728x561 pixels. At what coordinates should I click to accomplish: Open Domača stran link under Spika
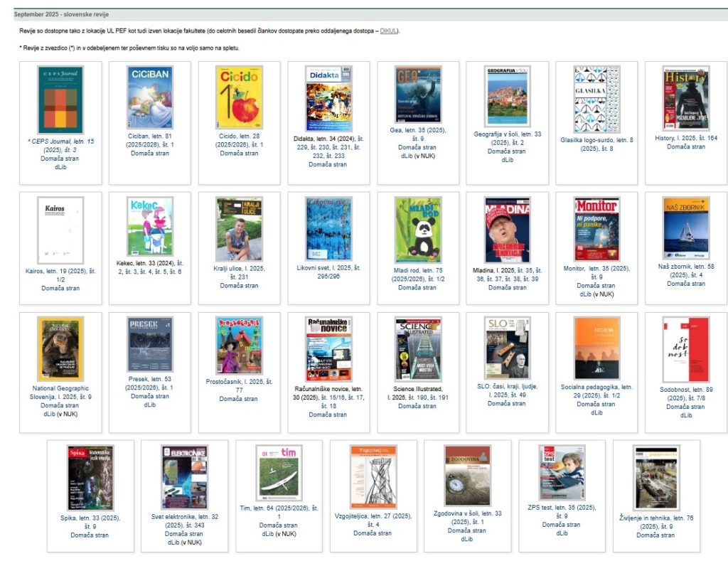tap(90, 535)
